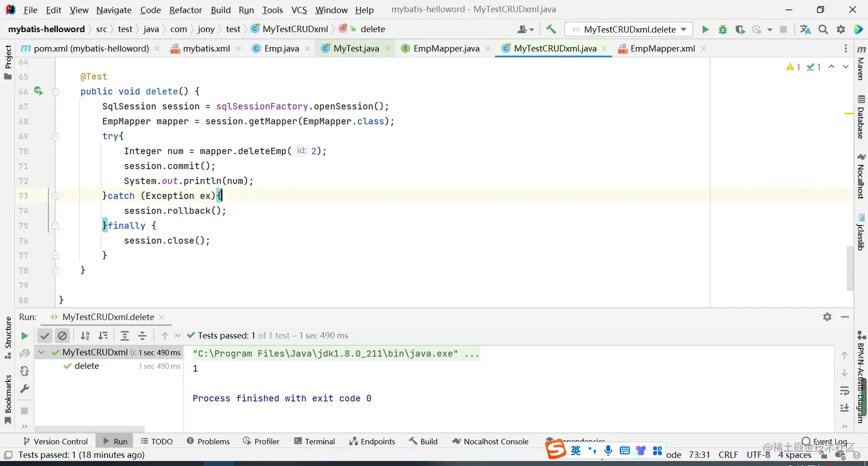868x466 pixels.
Task: Toggle Sogou English/Chinese input mode
Action: (x=575, y=451)
